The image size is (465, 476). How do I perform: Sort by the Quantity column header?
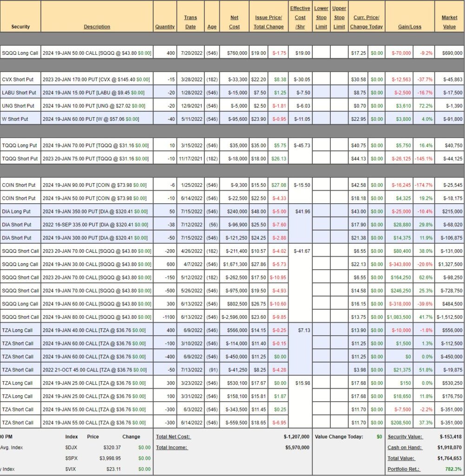tap(165, 26)
